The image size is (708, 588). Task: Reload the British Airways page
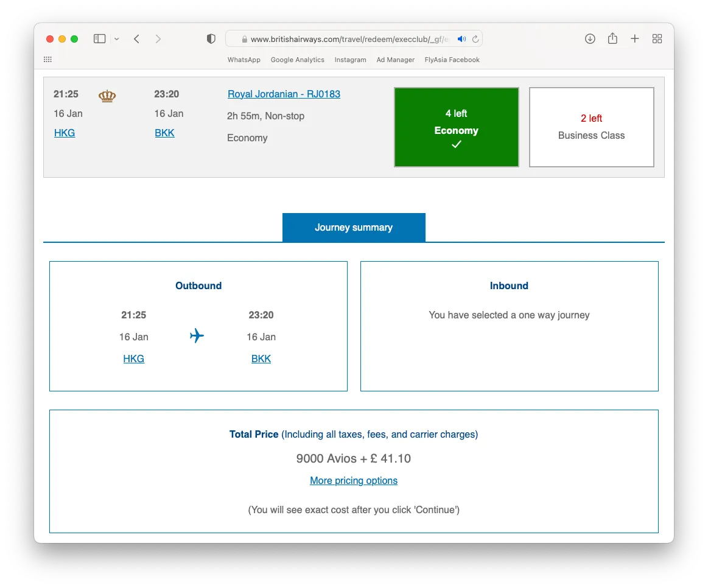coord(475,40)
